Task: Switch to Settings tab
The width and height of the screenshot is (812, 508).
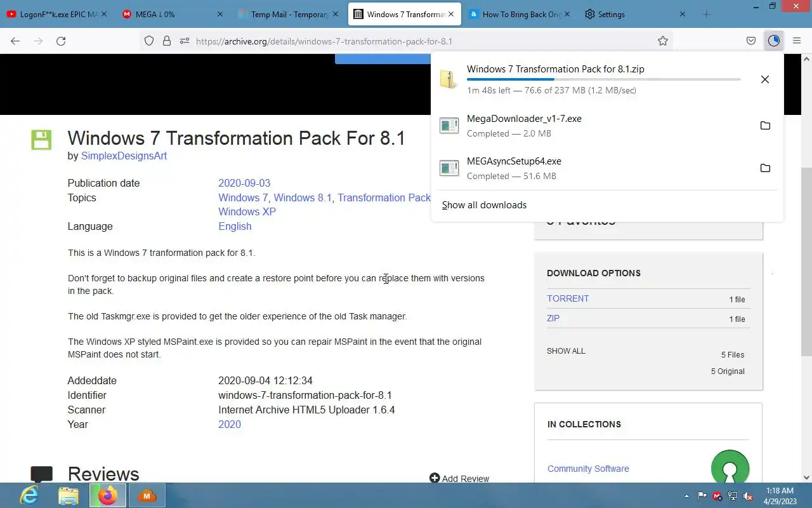Action: (634, 14)
